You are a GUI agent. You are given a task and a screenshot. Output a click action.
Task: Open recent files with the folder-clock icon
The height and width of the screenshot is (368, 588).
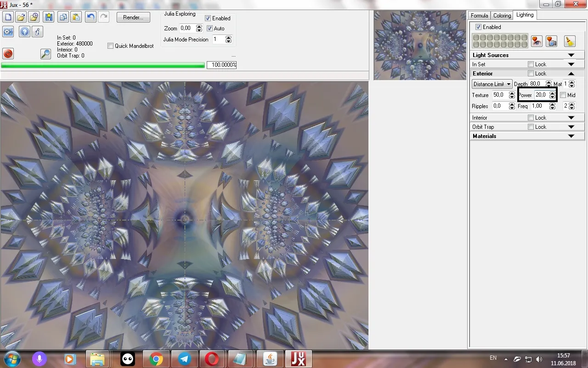pos(34,17)
